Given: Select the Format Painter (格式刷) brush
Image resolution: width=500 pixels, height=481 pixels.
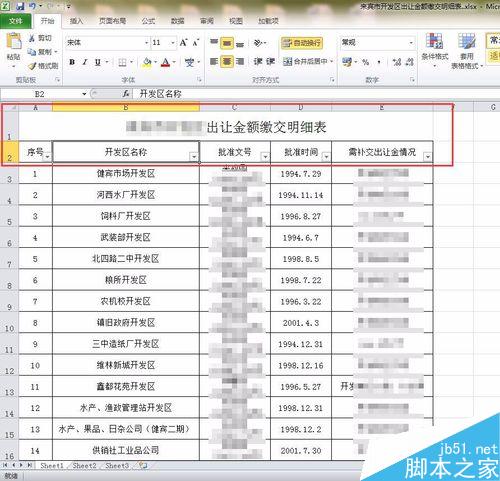Looking at the screenshot, I should (32, 66).
